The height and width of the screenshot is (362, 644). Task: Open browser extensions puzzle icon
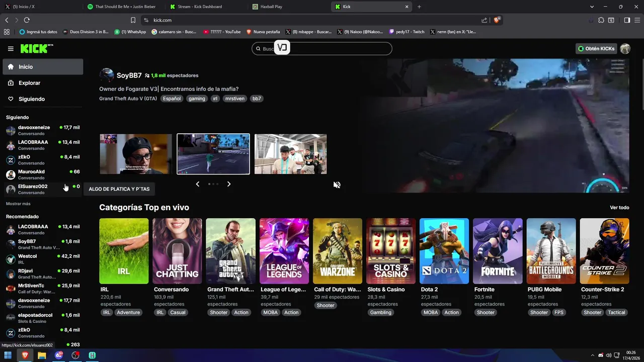tap(601, 20)
